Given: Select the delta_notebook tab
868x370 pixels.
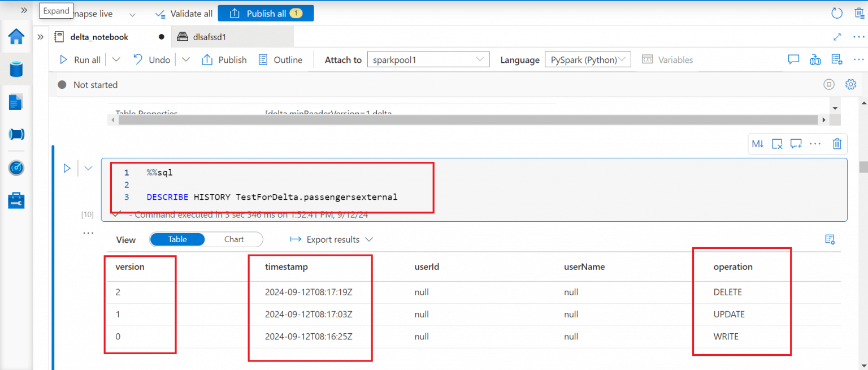Looking at the screenshot, I should point(98,36).
